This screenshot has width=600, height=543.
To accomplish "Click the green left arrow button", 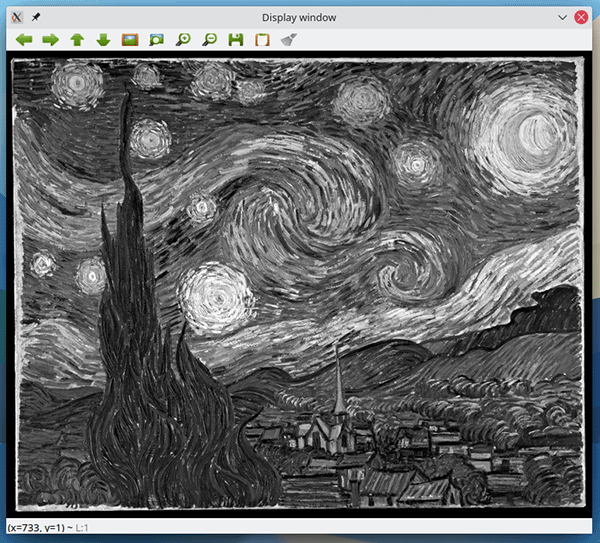I will click(x=23, y=40).
